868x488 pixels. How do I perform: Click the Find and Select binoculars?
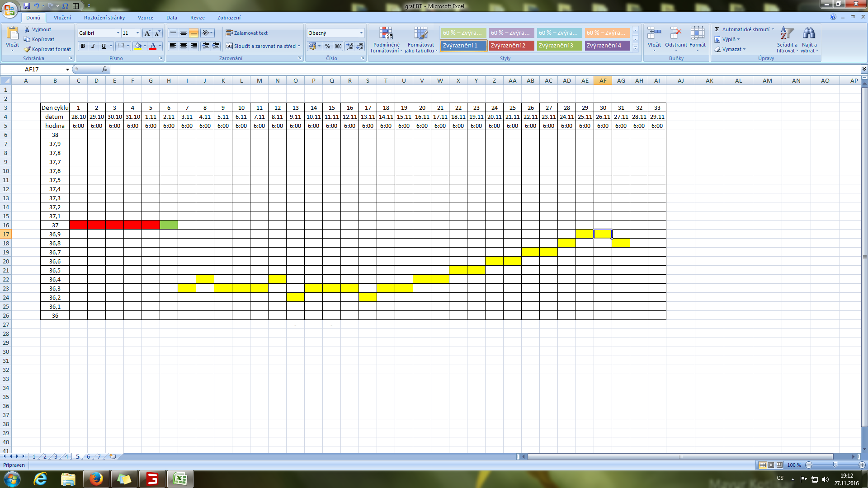(x=809, y=34)
